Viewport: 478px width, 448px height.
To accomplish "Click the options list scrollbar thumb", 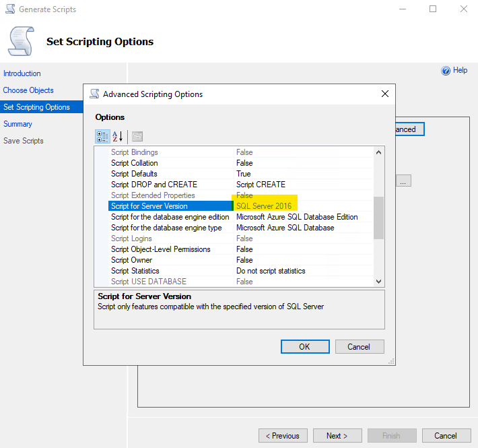I will (x=378, y=218).
